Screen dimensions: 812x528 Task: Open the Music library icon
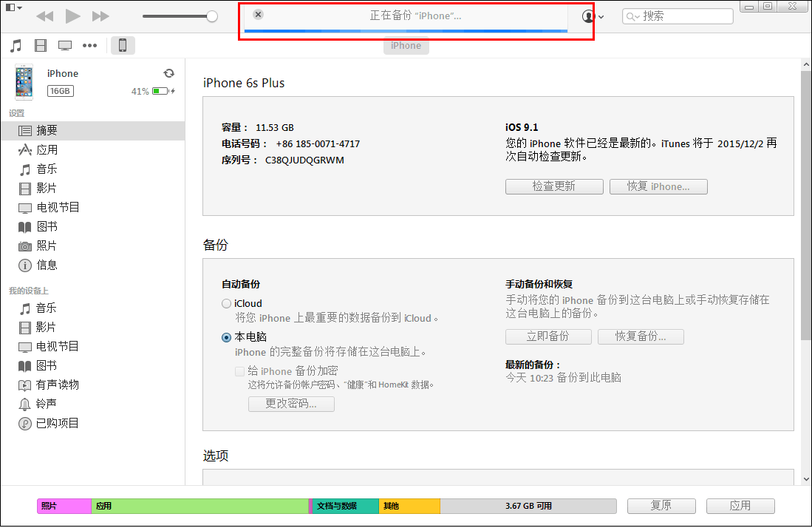16,46
